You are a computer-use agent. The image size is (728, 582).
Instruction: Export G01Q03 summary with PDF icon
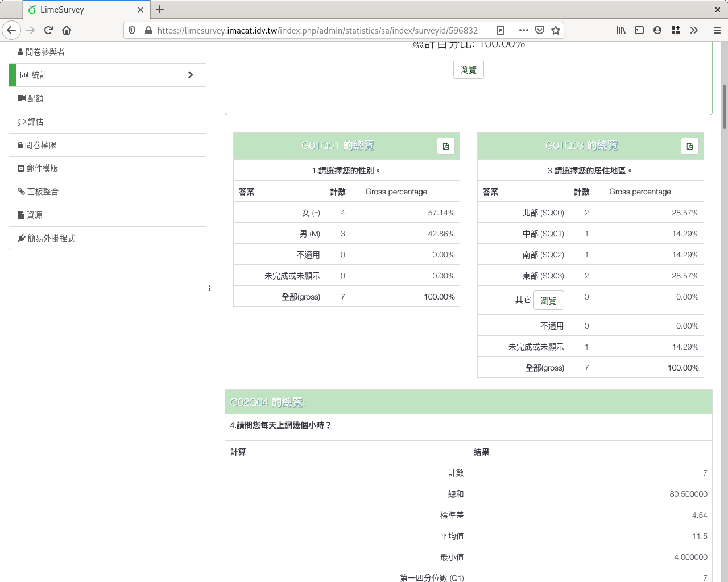[x=690, y=146]
